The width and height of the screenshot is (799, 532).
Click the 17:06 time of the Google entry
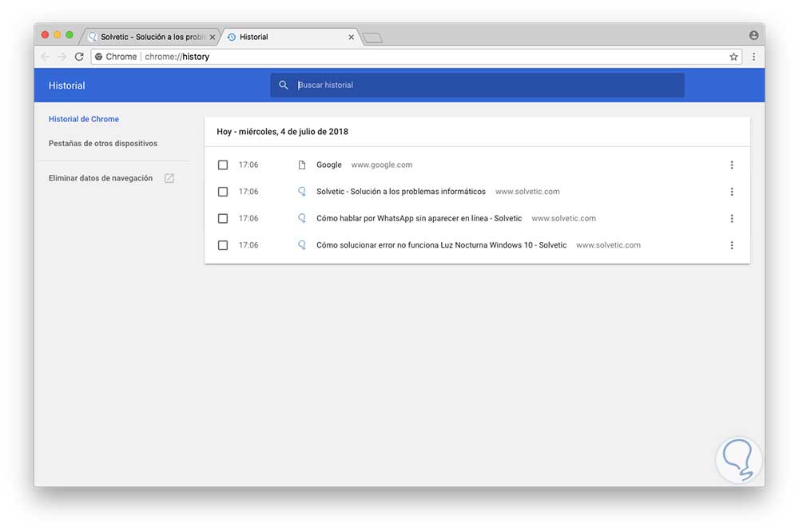tap(248, 165)
